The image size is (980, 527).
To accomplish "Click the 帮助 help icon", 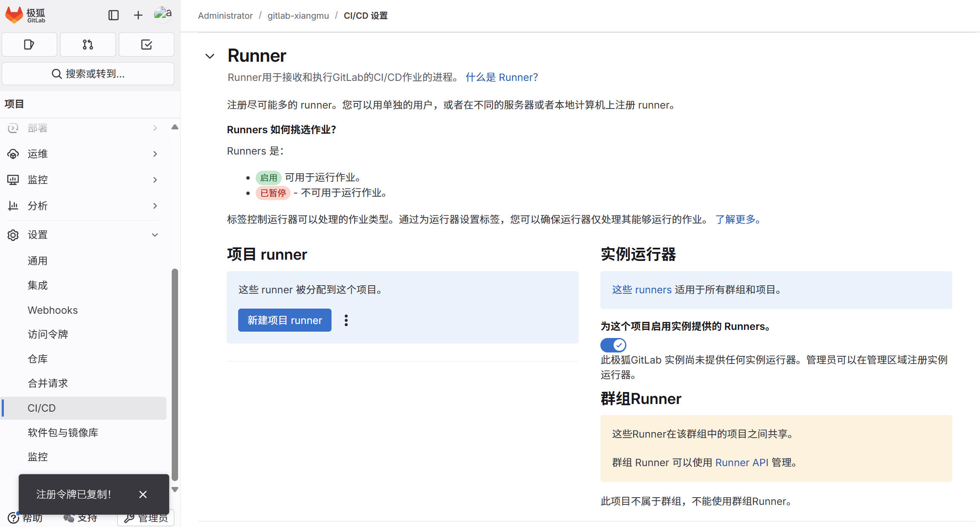I will (13, 518).
